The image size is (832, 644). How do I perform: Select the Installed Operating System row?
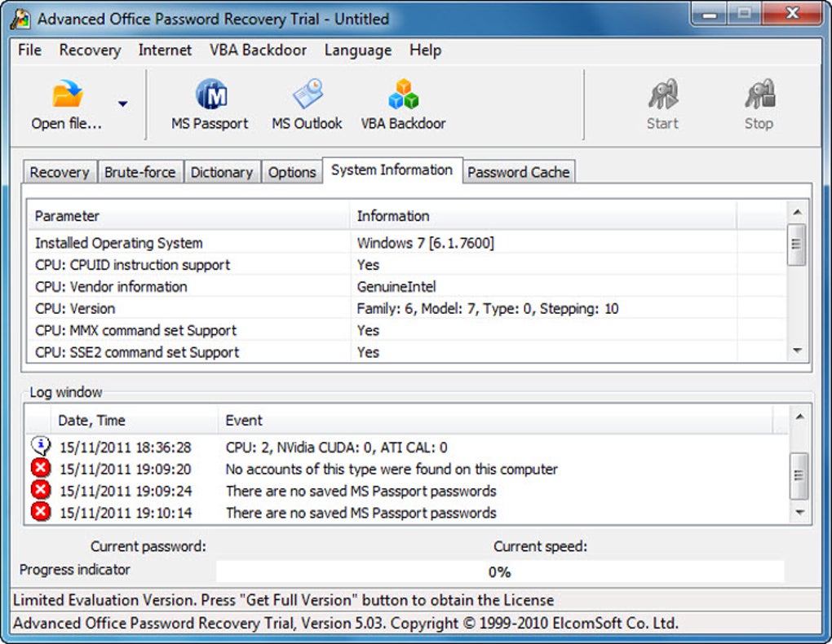click(406, 243)
